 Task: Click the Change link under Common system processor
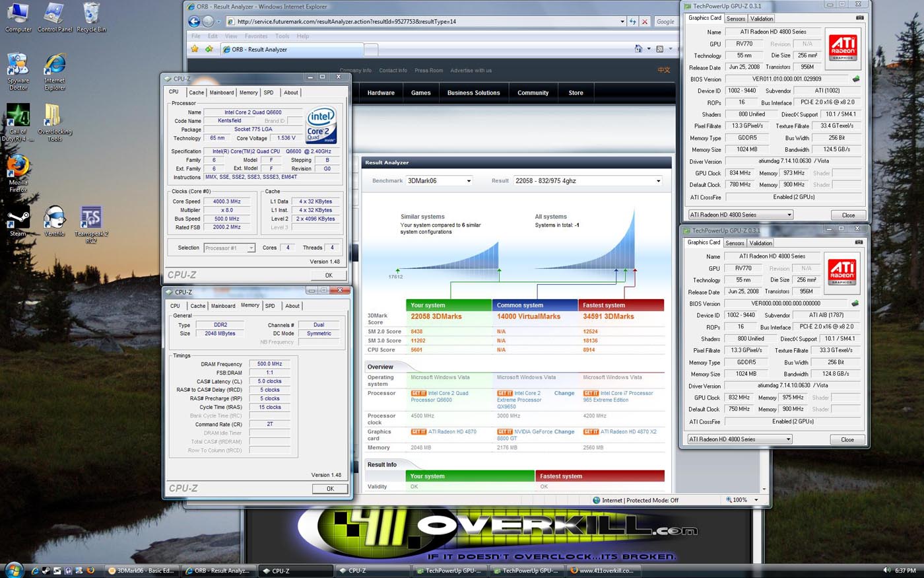point(564,393)
